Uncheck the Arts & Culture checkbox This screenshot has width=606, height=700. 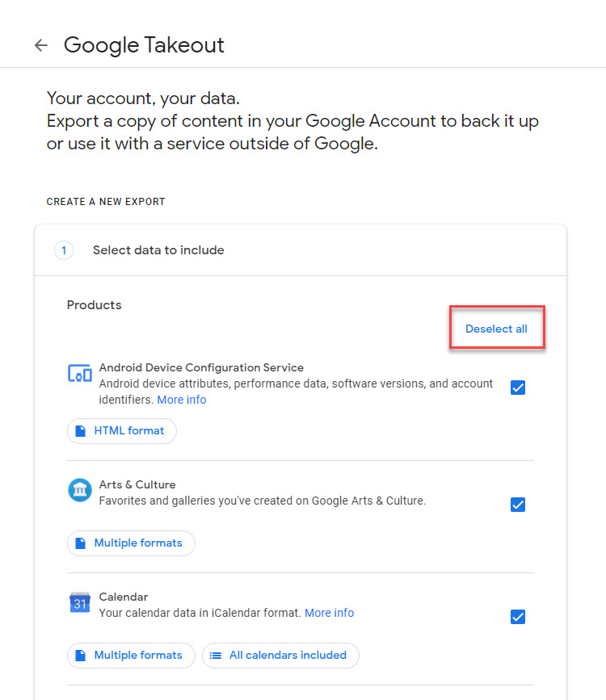(x=518, y=505)
